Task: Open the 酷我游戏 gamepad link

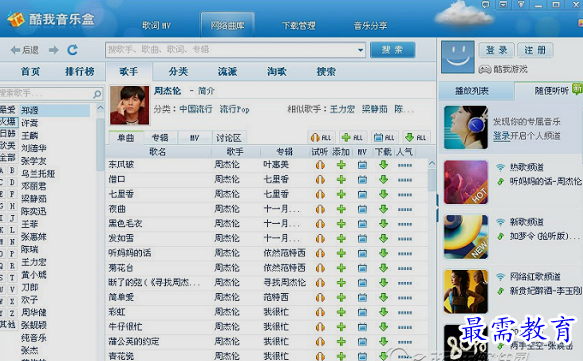Action: 503,69
